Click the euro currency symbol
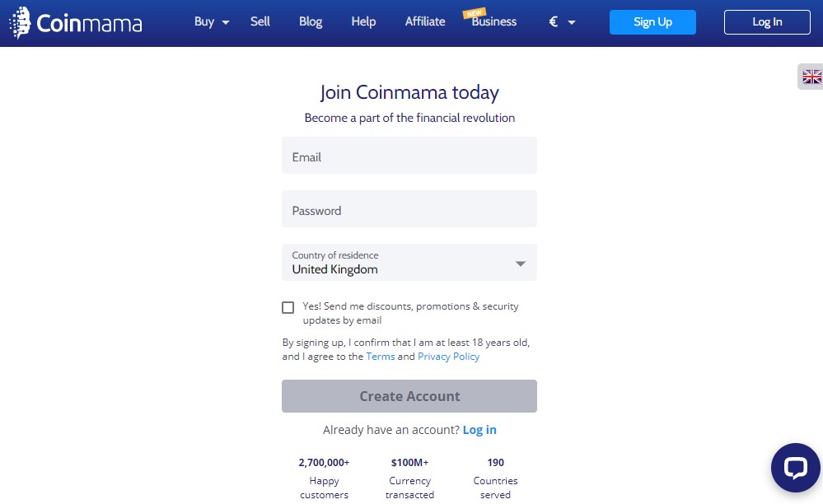Viewport: 823px width, 504px height. (554, 21)
